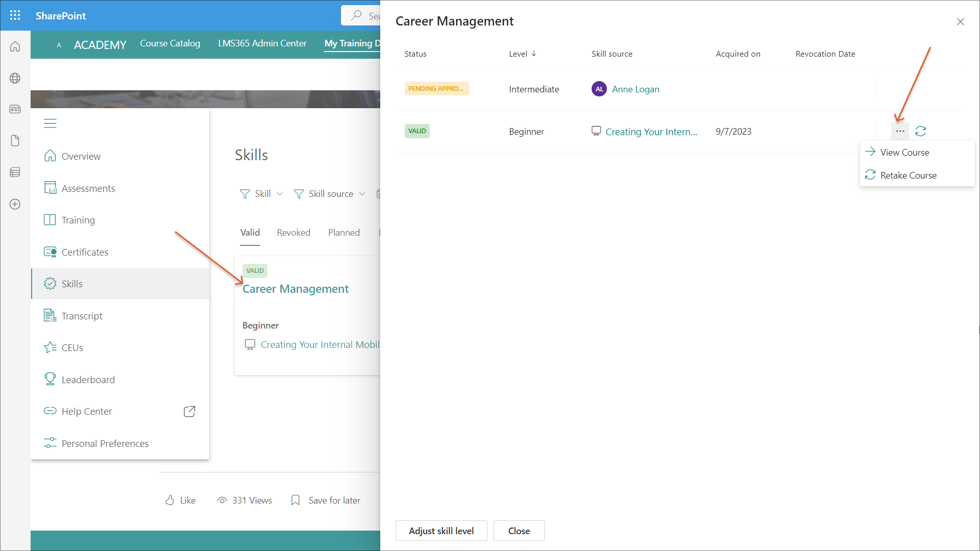Toggle the hamburger navigation menu
The width and height of the screenshot is (980, 551).
(x=50, y=123)
